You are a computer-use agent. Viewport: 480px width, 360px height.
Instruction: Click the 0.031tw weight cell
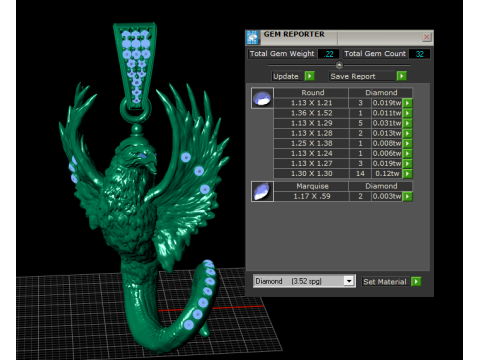coord(387,123)
